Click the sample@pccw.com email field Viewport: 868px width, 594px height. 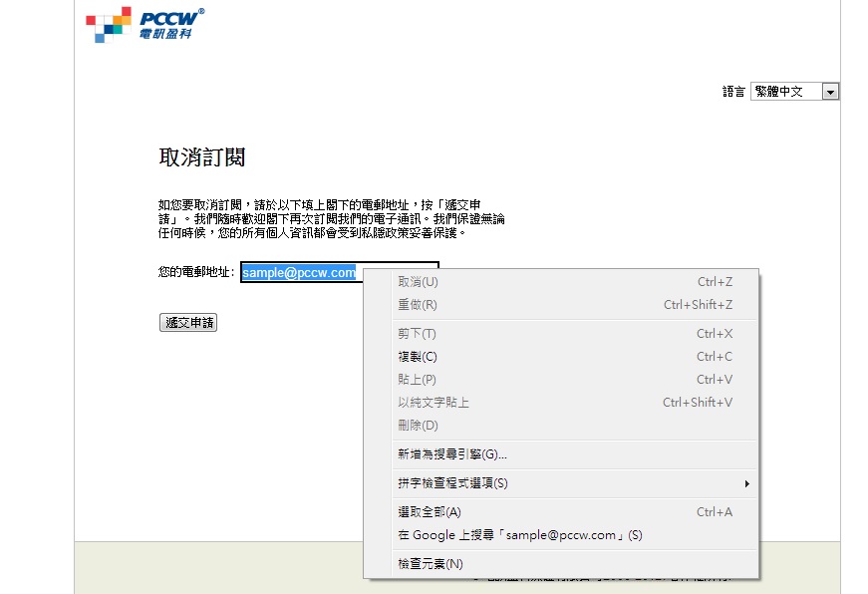[x=299, y=272]
